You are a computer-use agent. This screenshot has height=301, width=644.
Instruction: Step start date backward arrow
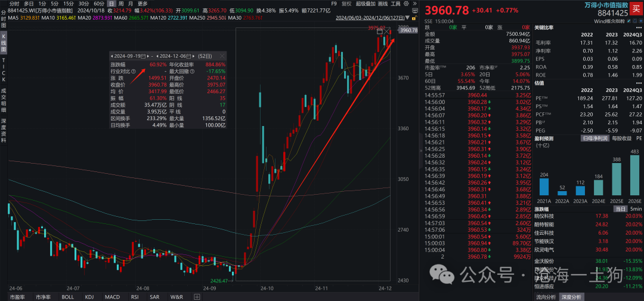(x=112, y=56)
